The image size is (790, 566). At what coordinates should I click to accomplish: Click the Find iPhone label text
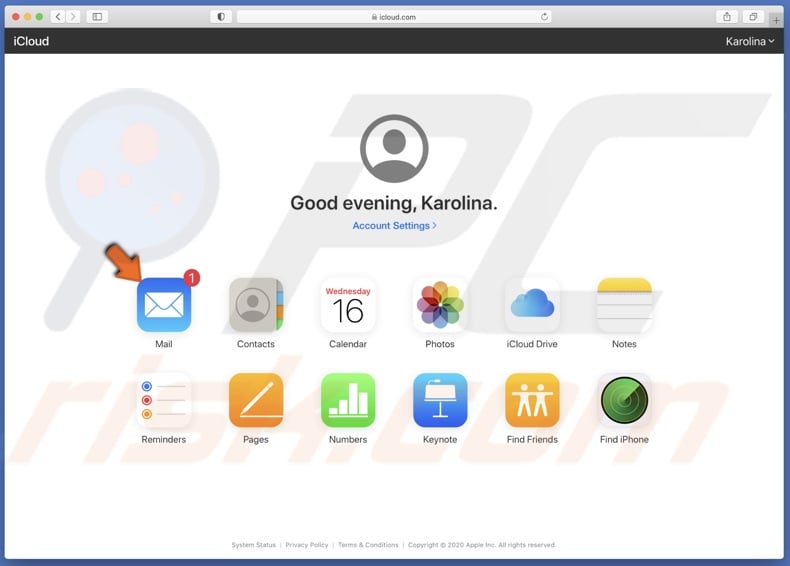tap(624, 439)
